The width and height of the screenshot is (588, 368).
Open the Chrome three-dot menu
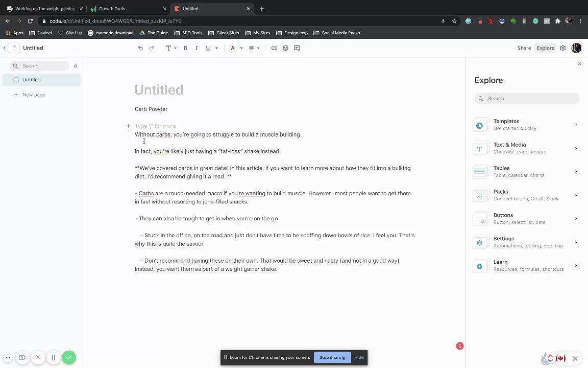(580, 21)
